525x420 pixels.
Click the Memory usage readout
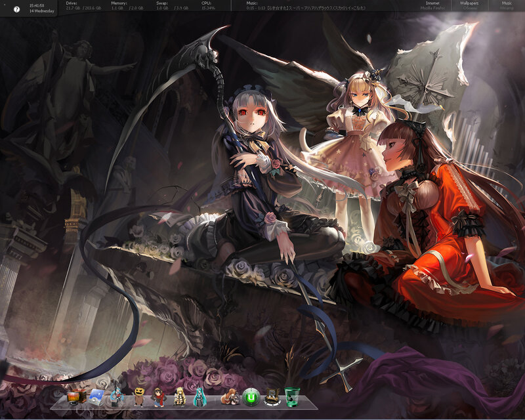(x=127, y=5)
